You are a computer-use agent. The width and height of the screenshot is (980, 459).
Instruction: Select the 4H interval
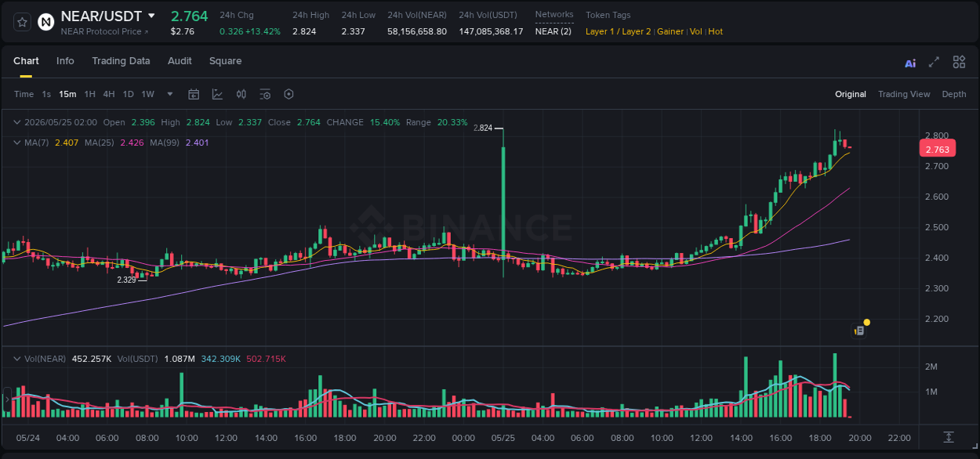click(x=109, y=94)
